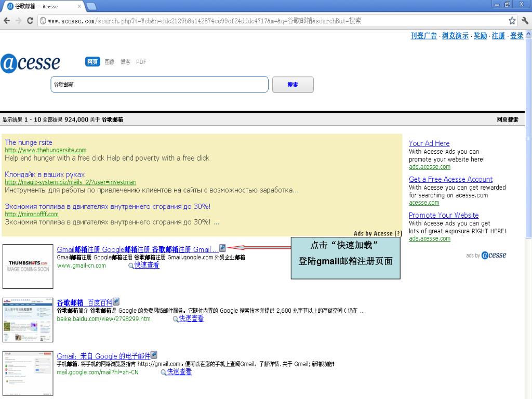Open The hunge rsite ad title
This screenshot has width=532, height=399.
(29, 142)
